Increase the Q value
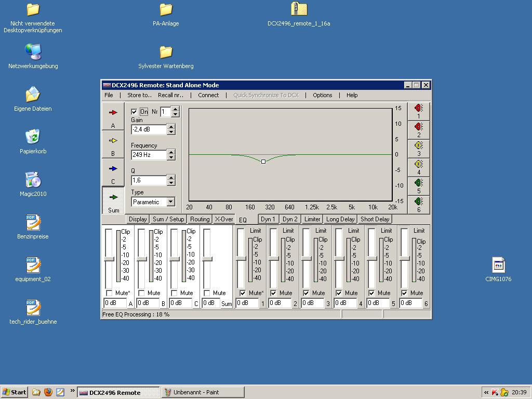Screen dimensions: 532x399 point(171,178)
